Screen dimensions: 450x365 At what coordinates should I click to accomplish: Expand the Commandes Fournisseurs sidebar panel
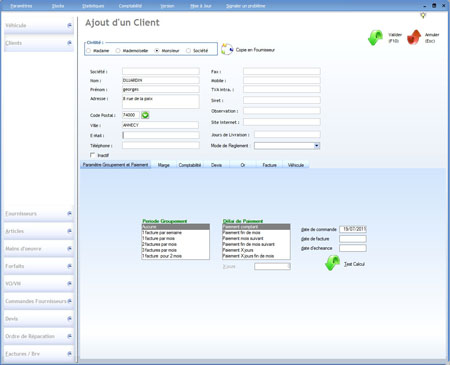coord(69,301)
